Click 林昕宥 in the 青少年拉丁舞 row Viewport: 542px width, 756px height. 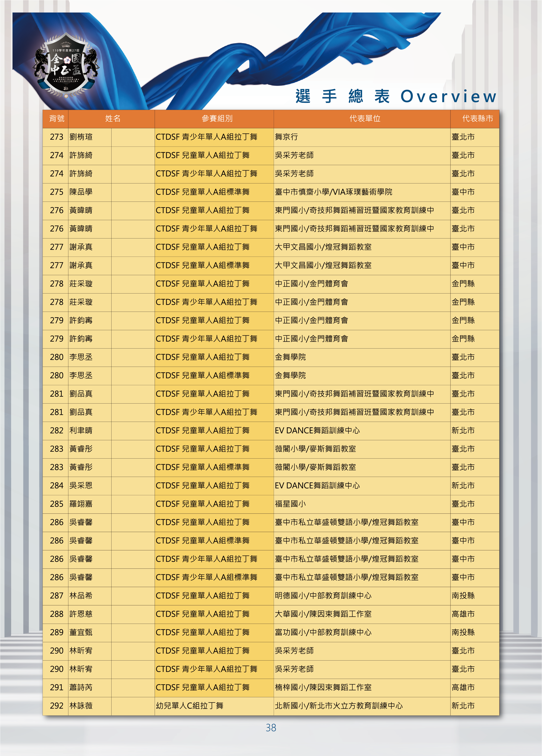[x=81, y=669]
